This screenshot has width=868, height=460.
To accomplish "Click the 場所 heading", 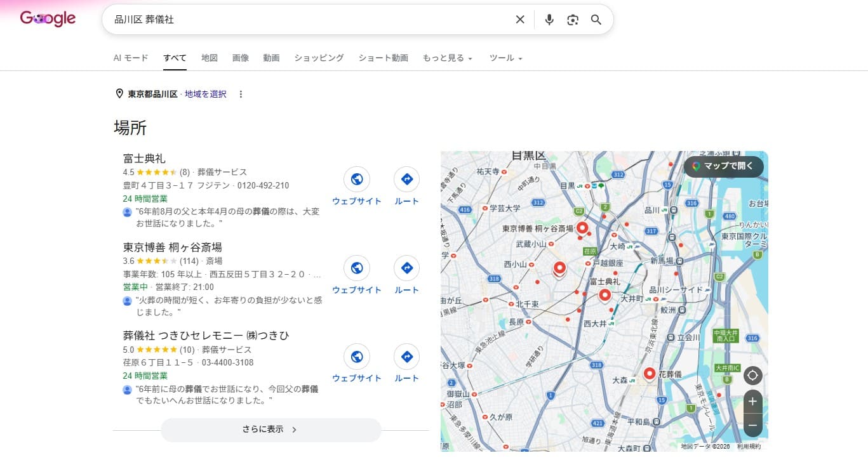I will coord(130,128).
